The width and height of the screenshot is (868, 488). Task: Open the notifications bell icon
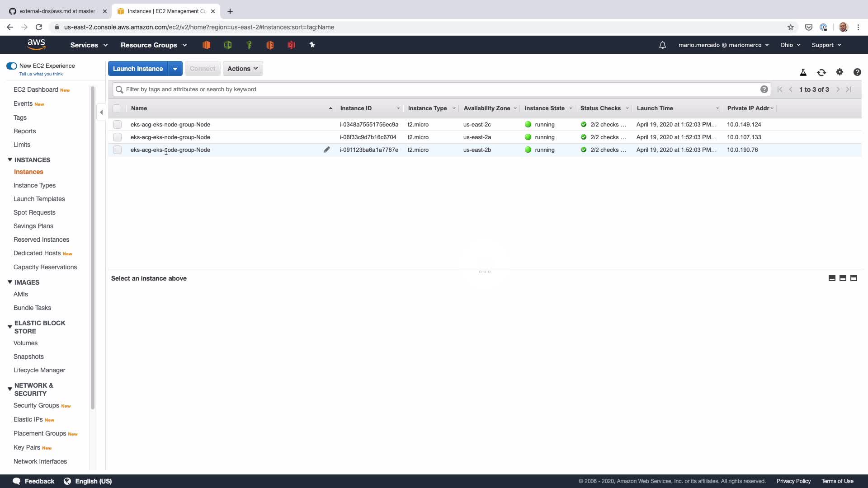click(x=662, y=45)
